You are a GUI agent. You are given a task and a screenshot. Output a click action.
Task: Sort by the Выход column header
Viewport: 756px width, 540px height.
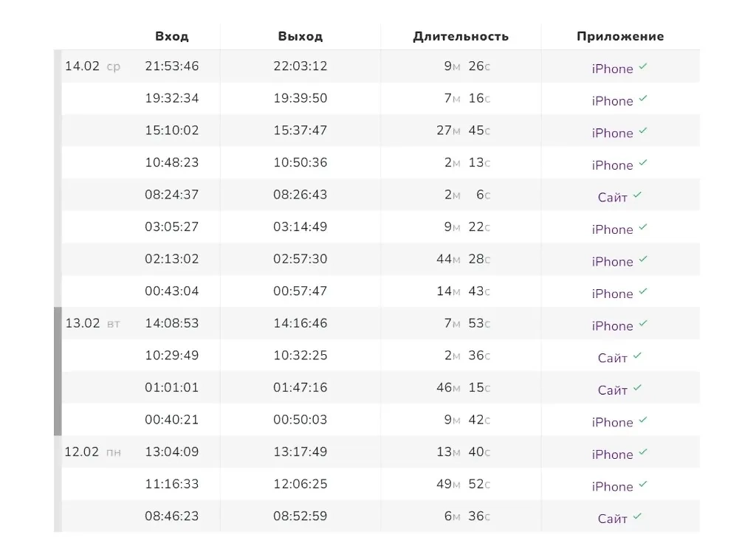pos(300,36)
